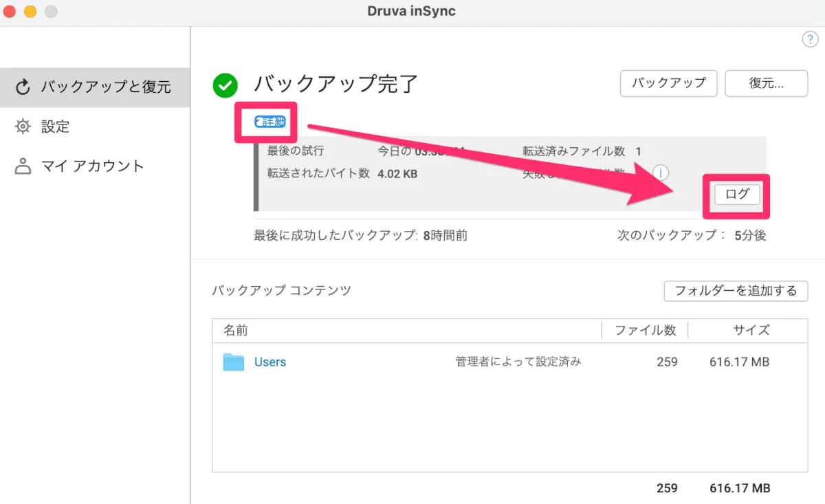Viewport: 825px width, 504px height.
Task: Click フォルダーを追加する to add a folder
Action: (x=736, y=291)
